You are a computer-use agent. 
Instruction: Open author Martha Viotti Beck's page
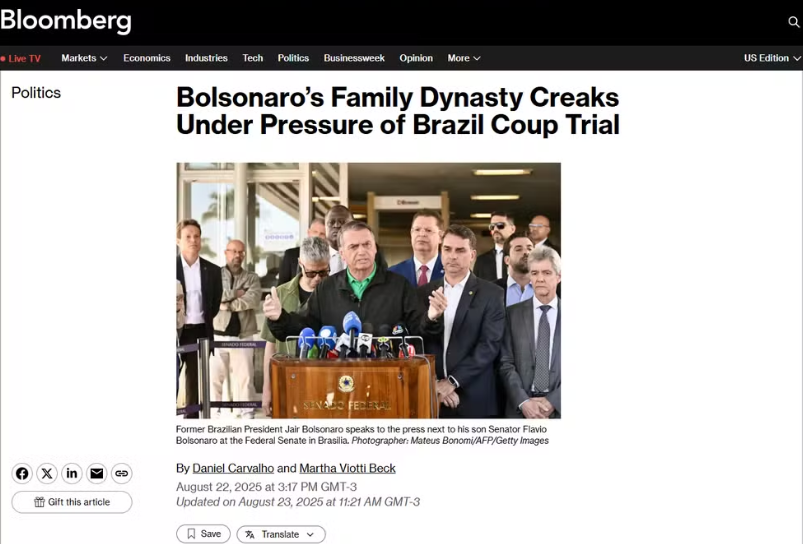click(347, 468)
